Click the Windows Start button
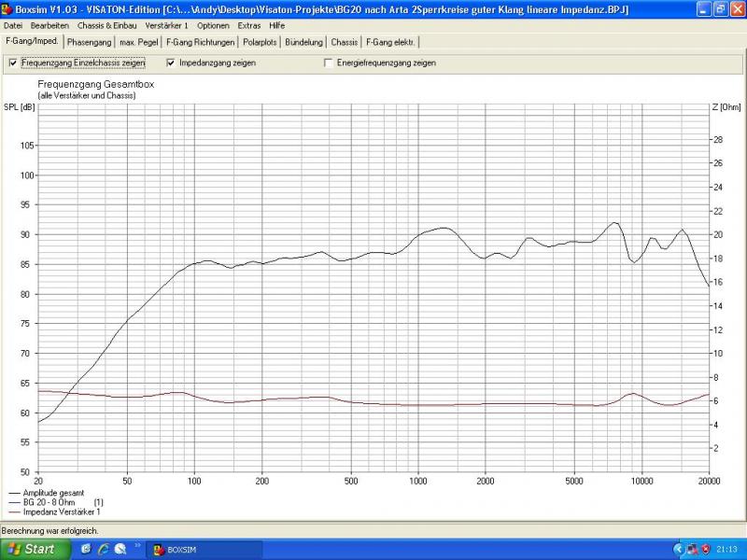The height and width of the screenshot is (560, 747). (34, 550)
